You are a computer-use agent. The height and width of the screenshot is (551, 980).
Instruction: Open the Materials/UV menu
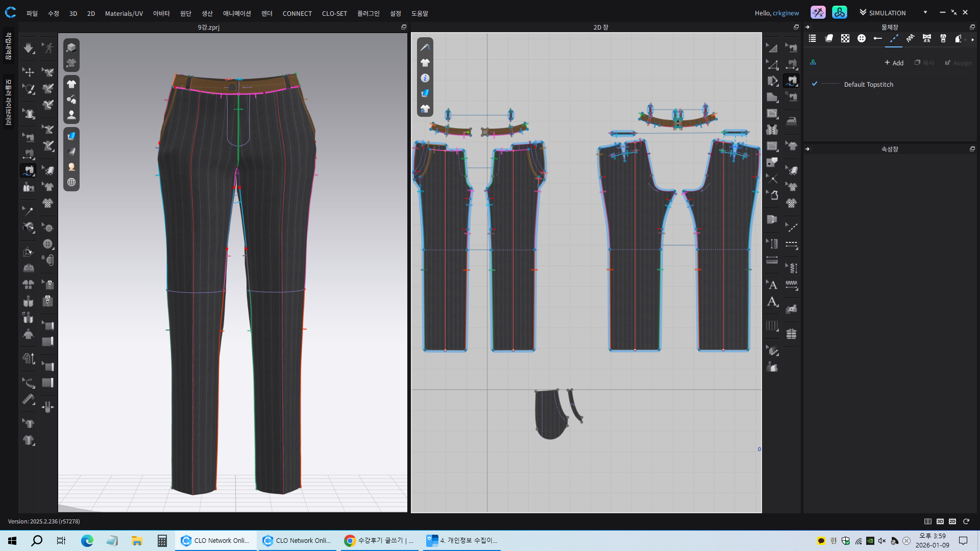[124, 13]
